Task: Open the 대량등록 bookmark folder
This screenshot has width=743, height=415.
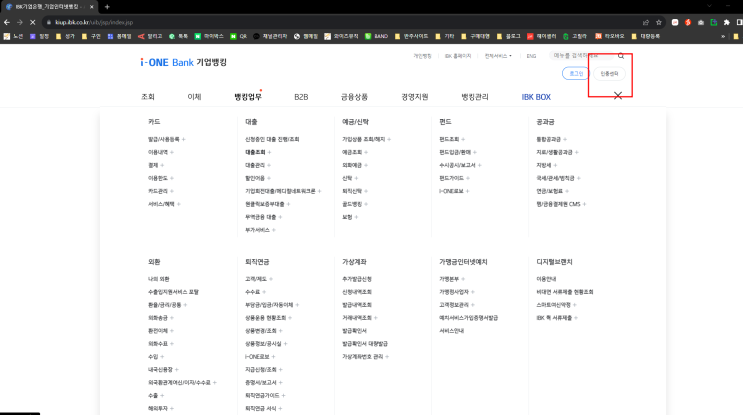Action: point(645,36)
